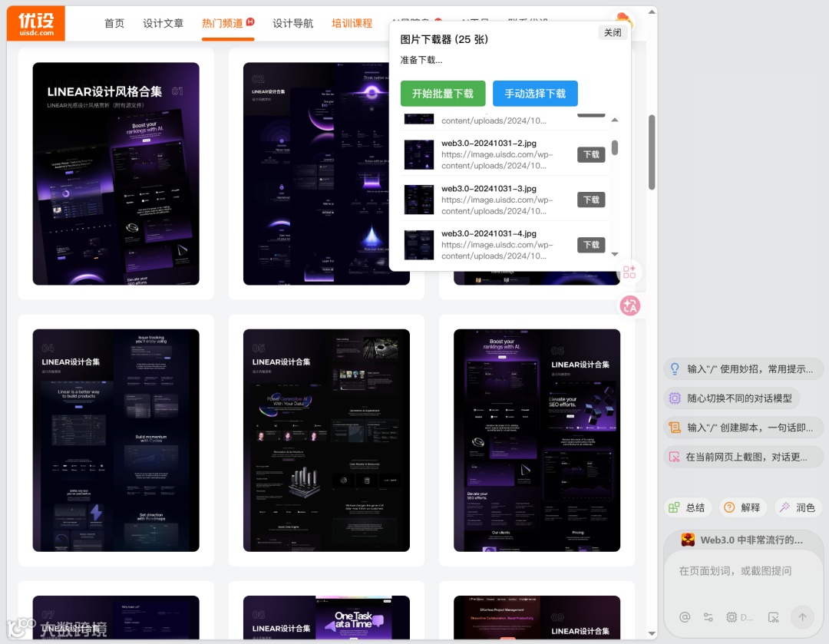Screen dimensions: 829x644
Task: Open the 培训课程 nav item
Action: (x=352, y=23)
